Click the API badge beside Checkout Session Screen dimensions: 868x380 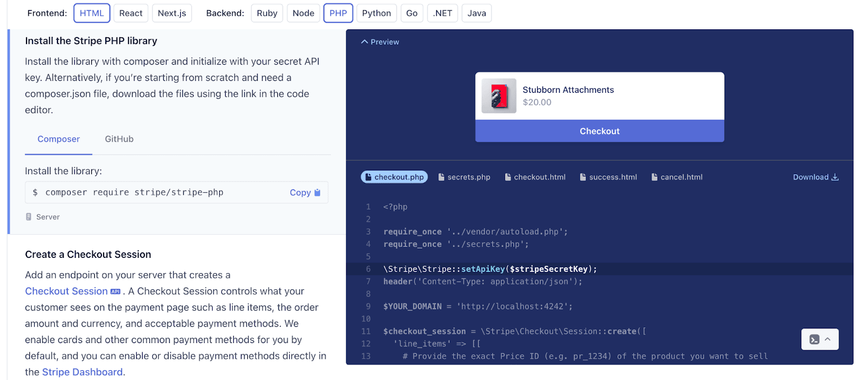pos(115,292)
